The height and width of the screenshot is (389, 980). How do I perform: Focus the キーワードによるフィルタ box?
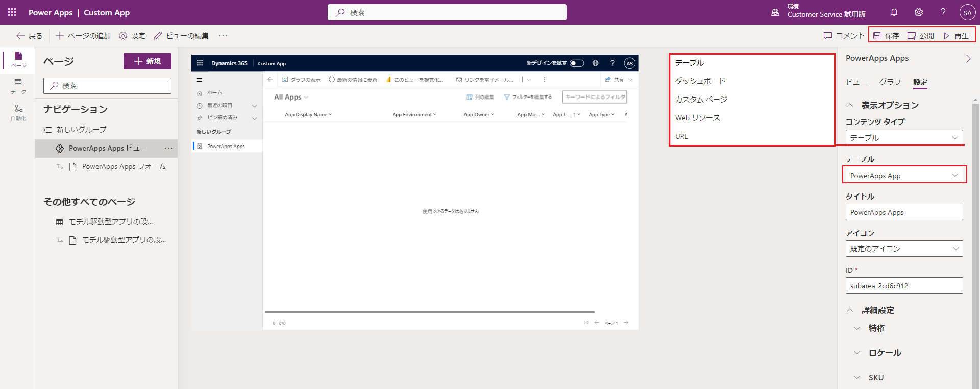pos(595,97)
